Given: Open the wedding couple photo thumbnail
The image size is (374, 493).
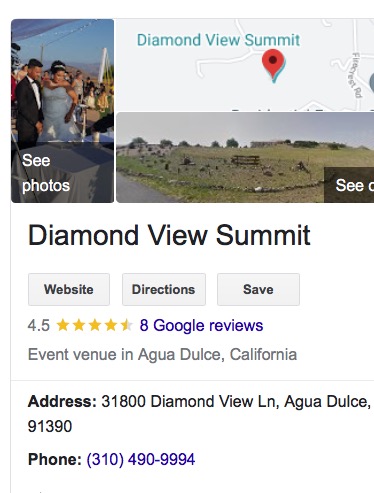Looking at the screenshot, I should point(63,111).
